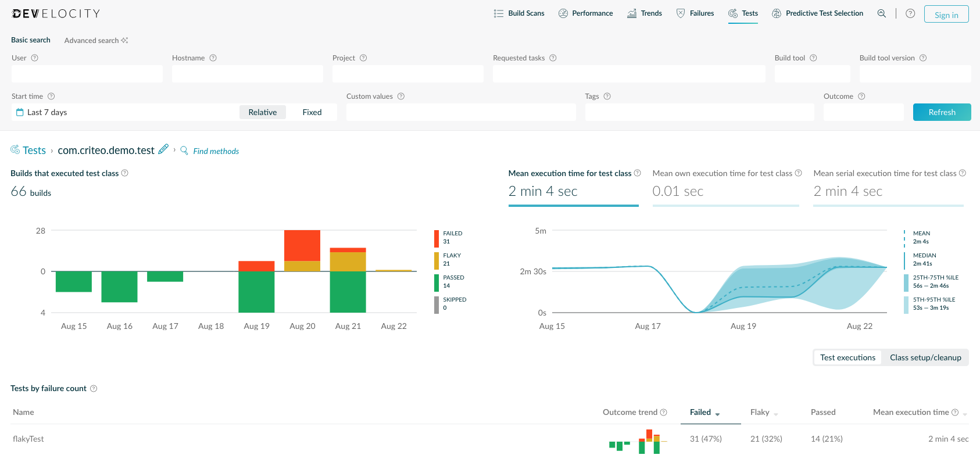Image resolution: width=980 pixels, height=462 pixels.
Task: Click help icon next to Requested tasks
Action: coord(553,58)
